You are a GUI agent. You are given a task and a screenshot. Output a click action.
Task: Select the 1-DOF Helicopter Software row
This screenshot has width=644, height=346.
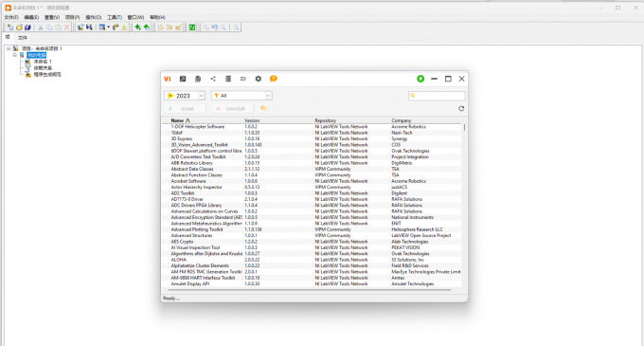pos(313,127)
